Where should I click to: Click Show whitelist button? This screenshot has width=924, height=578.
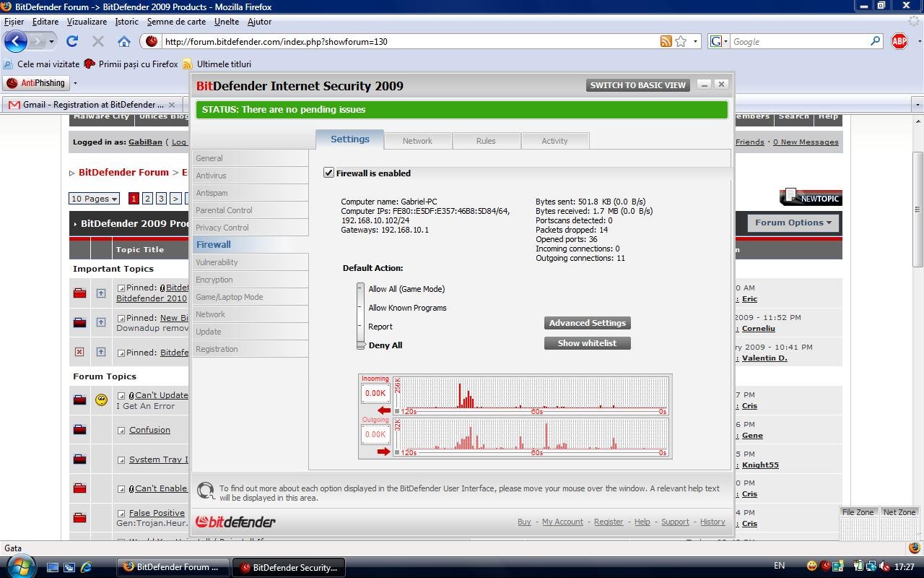pos(588,343)
